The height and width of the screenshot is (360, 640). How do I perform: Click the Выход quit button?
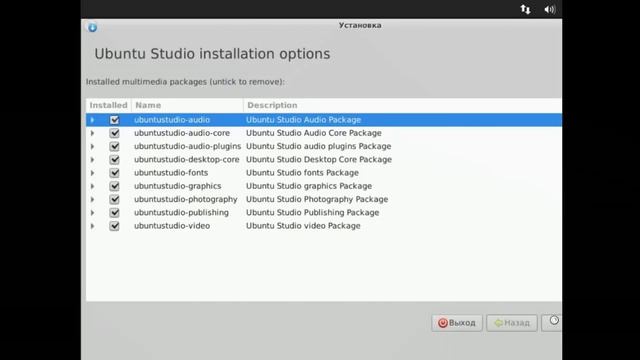pos(457,323)
